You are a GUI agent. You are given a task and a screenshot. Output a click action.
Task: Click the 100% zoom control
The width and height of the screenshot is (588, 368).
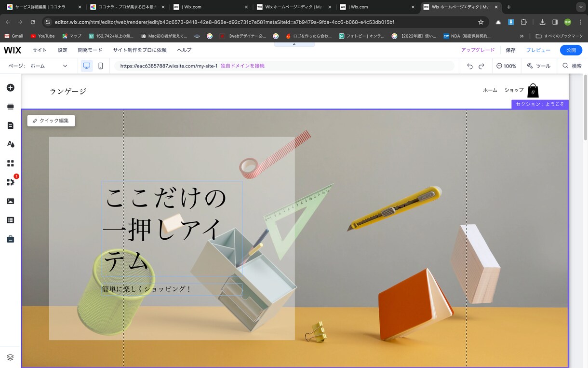[506, 66]
